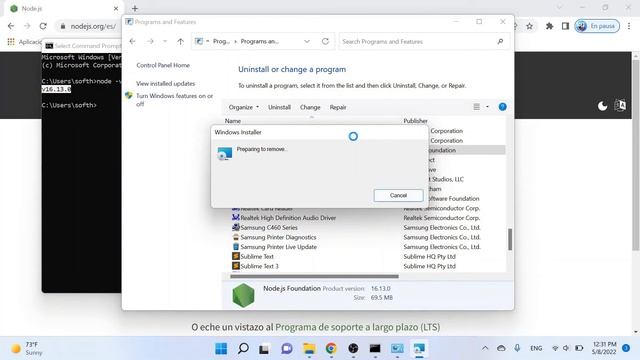Toggle Chrome side panel icon

tap(565, 26)
